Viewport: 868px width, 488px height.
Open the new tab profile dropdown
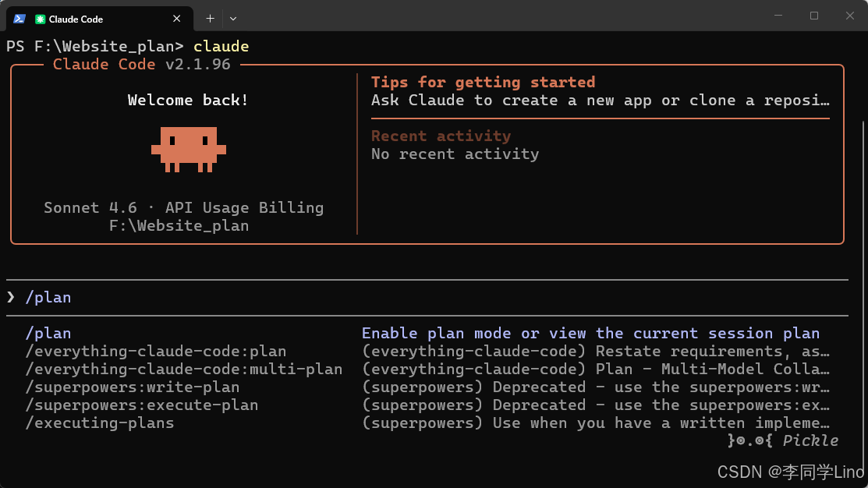coord(233,19)
